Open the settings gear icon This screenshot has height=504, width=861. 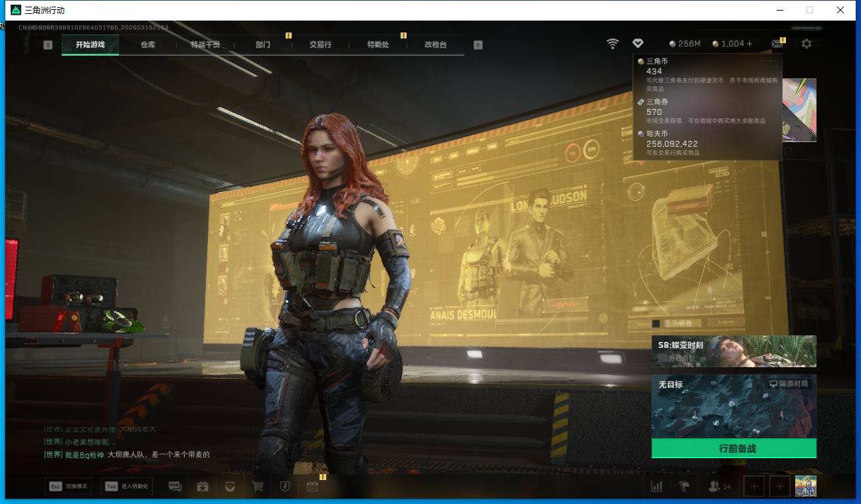tap(807, 44)
